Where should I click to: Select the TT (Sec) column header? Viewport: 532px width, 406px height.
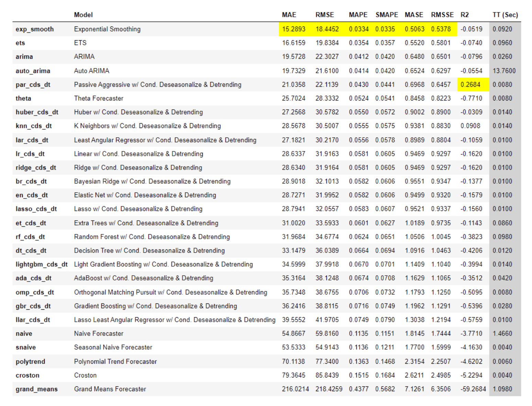(505, 15)
